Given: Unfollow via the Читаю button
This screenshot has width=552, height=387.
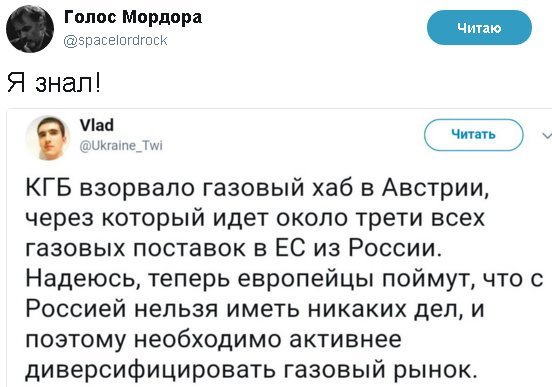Looking at the screenshot, I should [x=479, y=28].
